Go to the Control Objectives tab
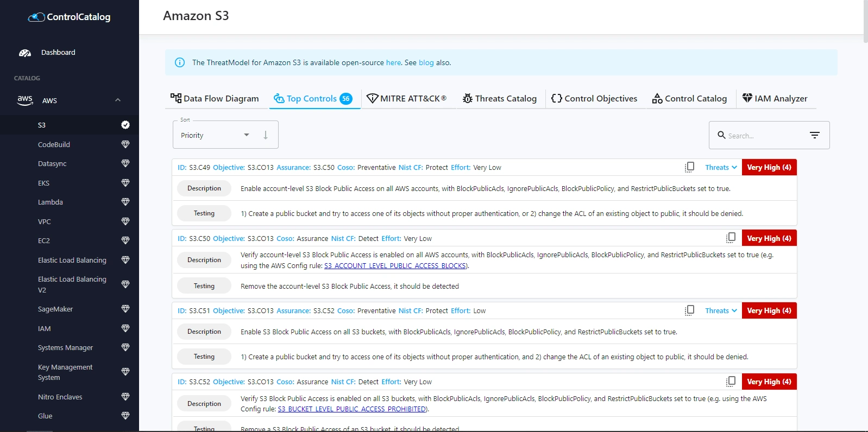Viewport: 868px width, 432px height. point(594,98)
